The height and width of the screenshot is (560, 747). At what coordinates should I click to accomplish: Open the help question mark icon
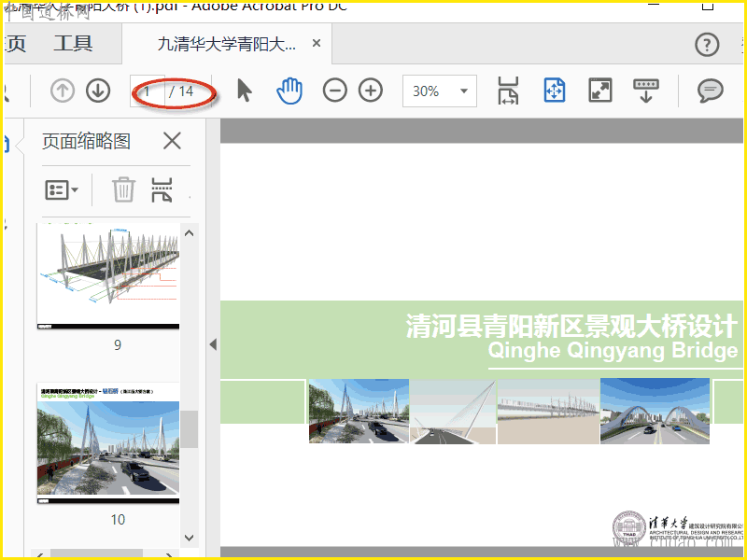pyautogui.click(x=707, y=45)
